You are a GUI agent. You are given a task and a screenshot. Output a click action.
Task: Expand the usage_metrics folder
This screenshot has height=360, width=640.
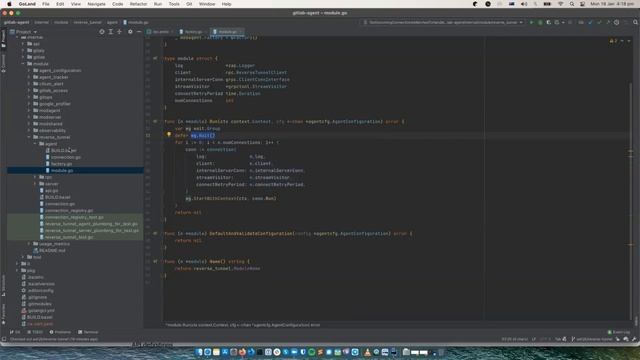tap(29, 244)
